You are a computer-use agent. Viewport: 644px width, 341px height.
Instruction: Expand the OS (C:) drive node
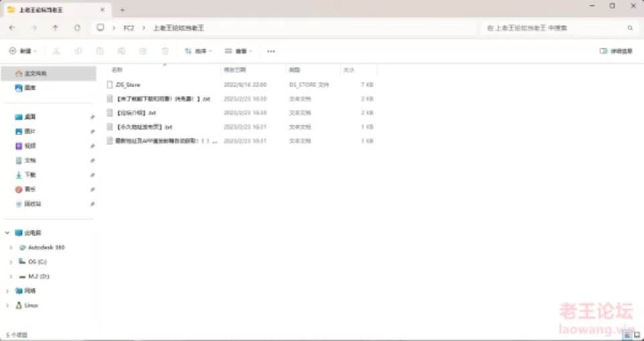click(x=11, y=262)
